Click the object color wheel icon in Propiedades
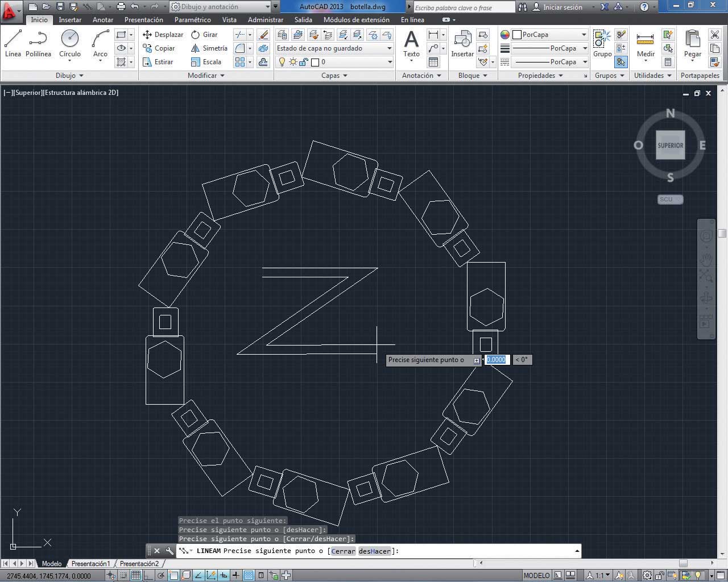Viewport: 728px width, 582px height. tap(505, 35)
